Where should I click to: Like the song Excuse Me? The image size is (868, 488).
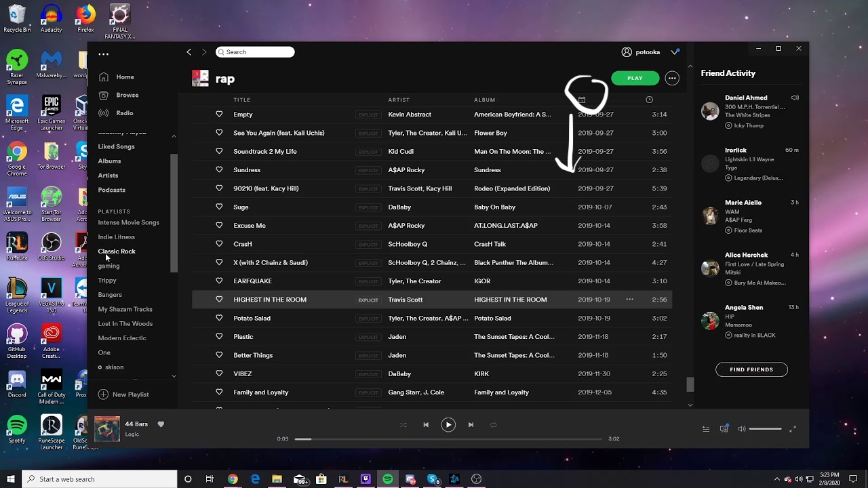pos(219,226)
